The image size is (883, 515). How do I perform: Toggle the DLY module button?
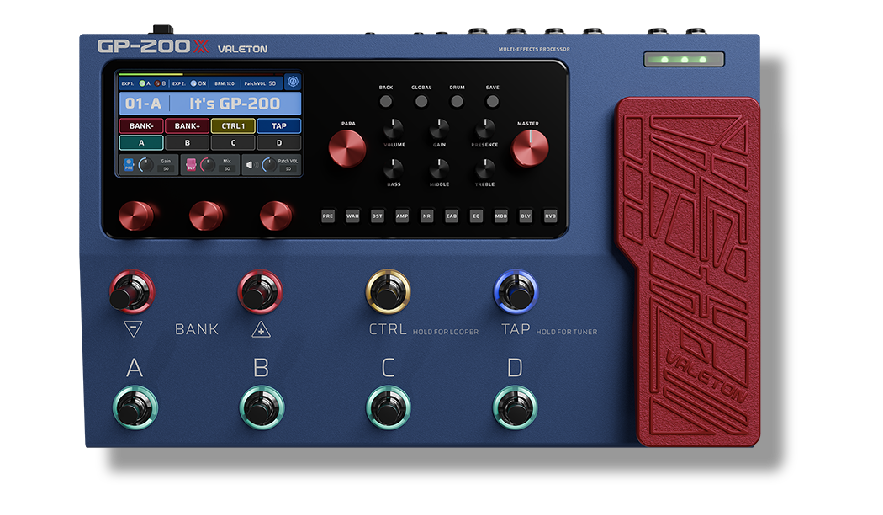click(525, 216)
